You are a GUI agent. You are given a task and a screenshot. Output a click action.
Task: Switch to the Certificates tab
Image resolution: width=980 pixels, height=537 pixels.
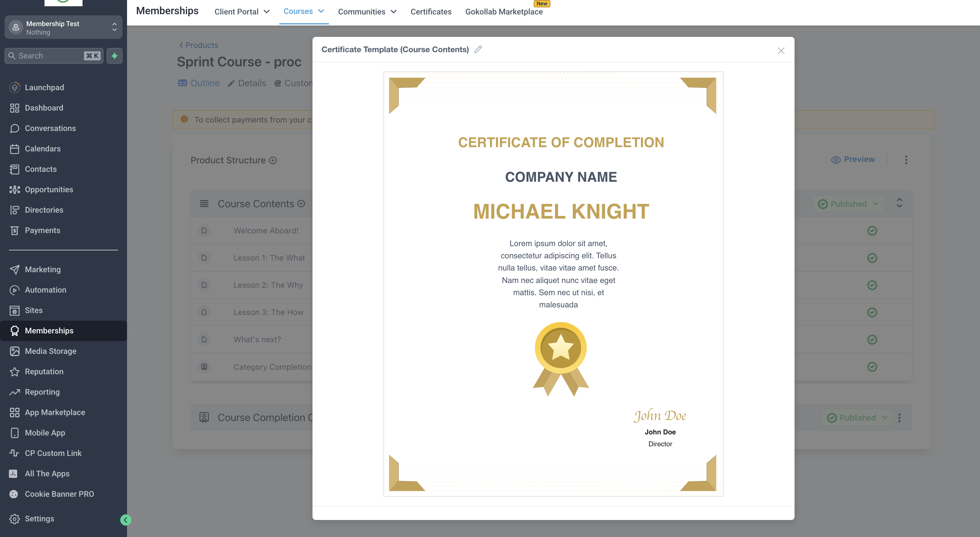coord(431,12)
